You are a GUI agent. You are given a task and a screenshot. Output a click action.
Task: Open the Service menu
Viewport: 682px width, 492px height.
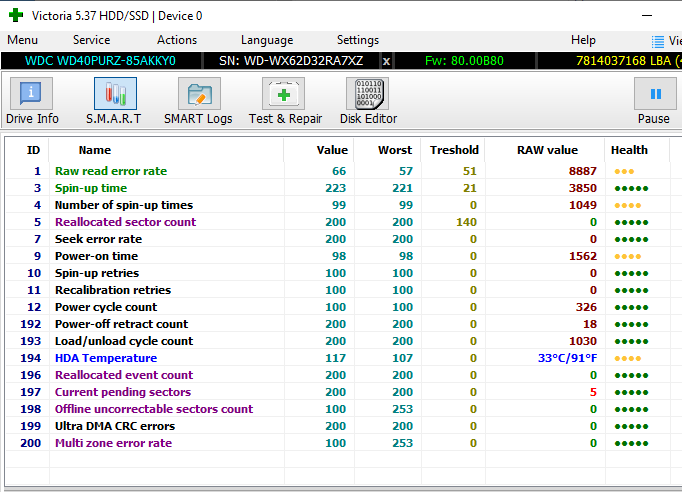tap(91, 40)
